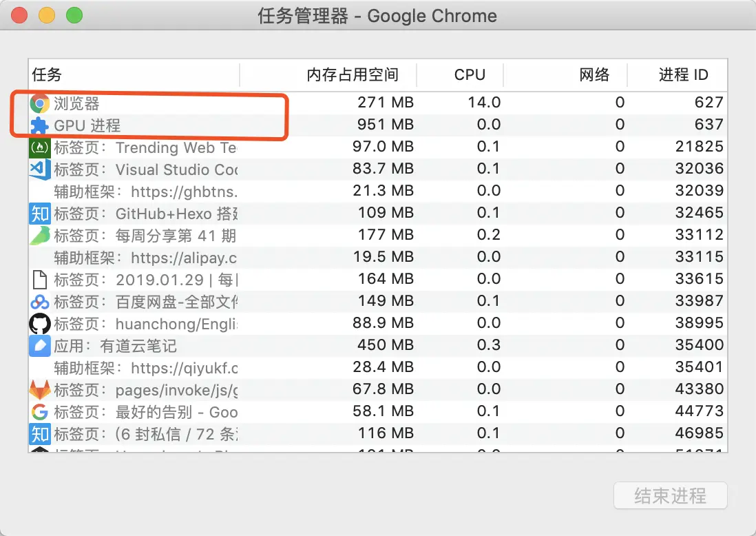Image resolution: width=756 pixels, height=536 pixels.
Task: Click the 0.2 CPU value
Action: click(x=488, y=235)
